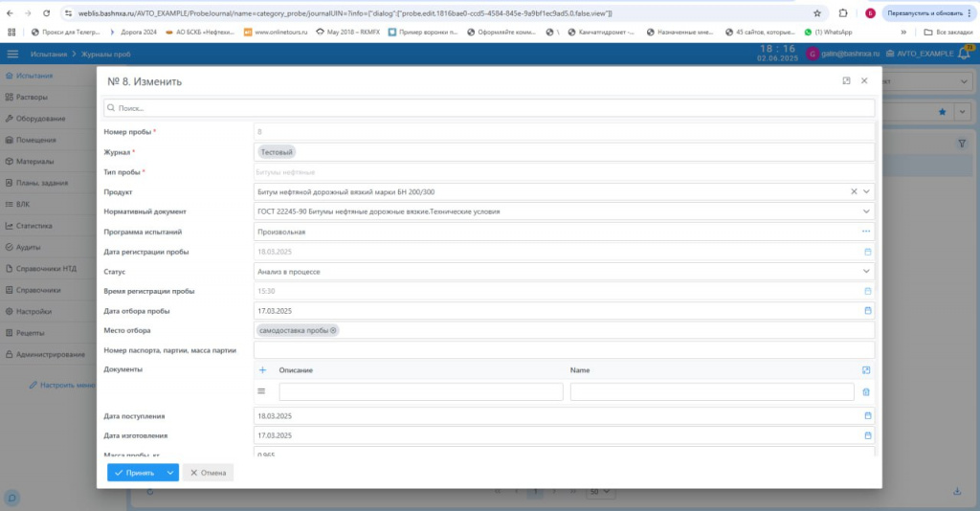This screenshot has width=980, height=511.
Task: Open calendar for Дата регистрации пробы
Action: (x=867, y=252)
